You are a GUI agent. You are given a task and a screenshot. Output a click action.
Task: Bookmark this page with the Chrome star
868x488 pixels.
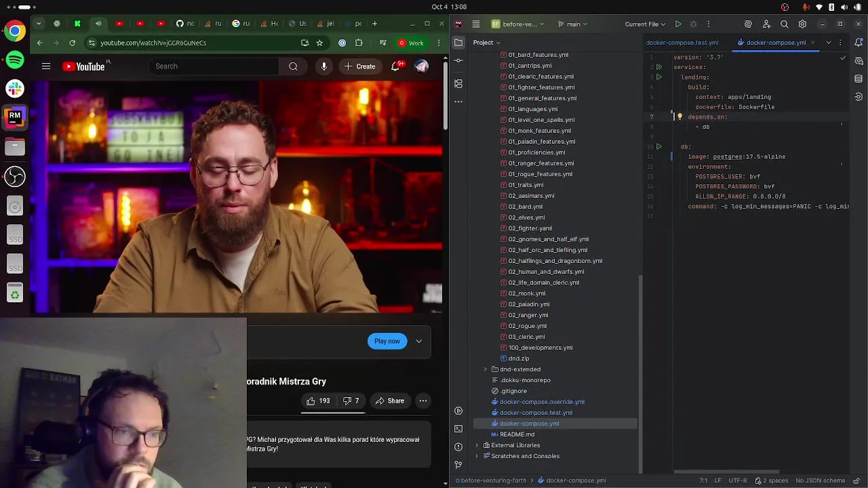[319, 43]
